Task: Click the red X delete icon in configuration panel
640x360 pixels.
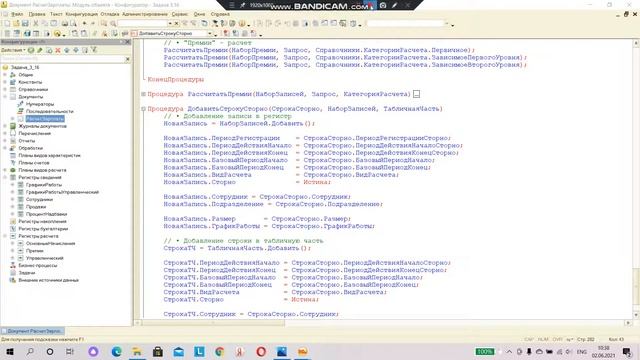Action: coord(58,50)
